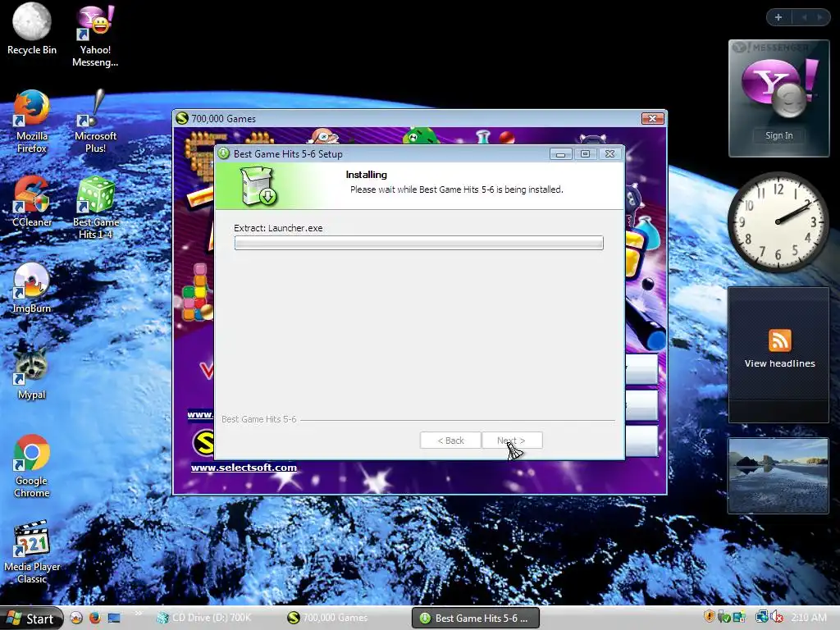Close the 700,000 Games window
840x630 pixels.
[652, 118]
